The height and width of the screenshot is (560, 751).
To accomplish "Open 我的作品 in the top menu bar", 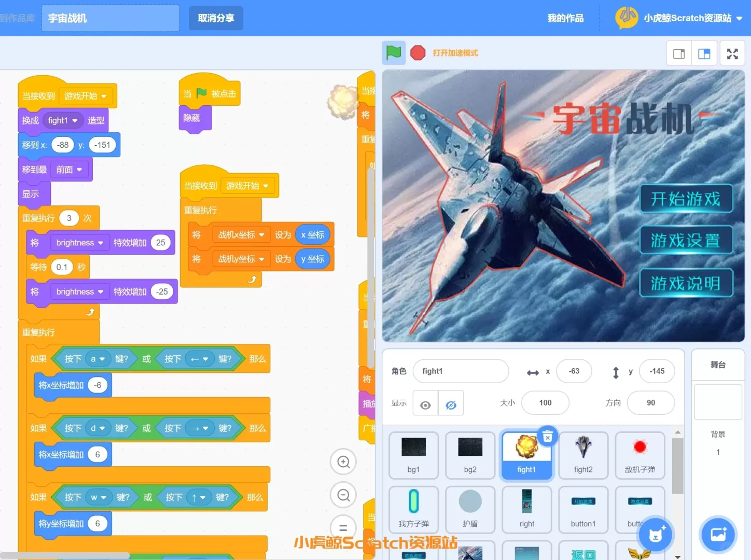I will coord(565,18).
